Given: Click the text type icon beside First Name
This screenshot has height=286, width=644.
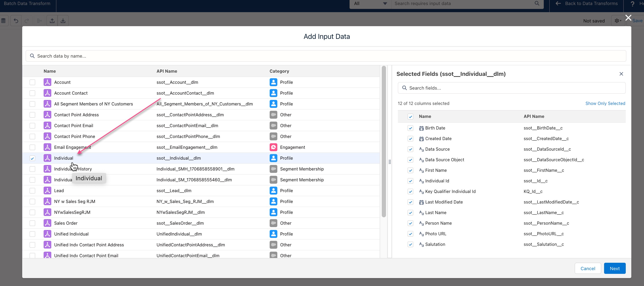Looking at the screenshot, I should (421, 170).
